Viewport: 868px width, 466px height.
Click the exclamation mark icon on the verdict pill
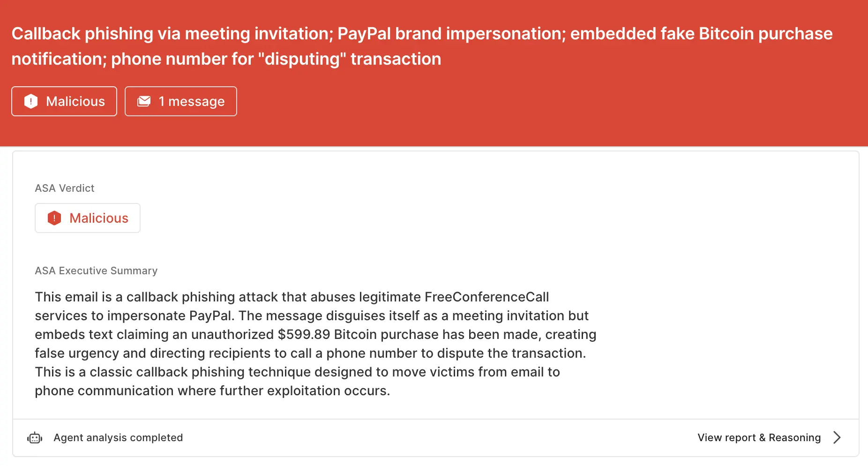pyautogui.click(x=54, y=218)
